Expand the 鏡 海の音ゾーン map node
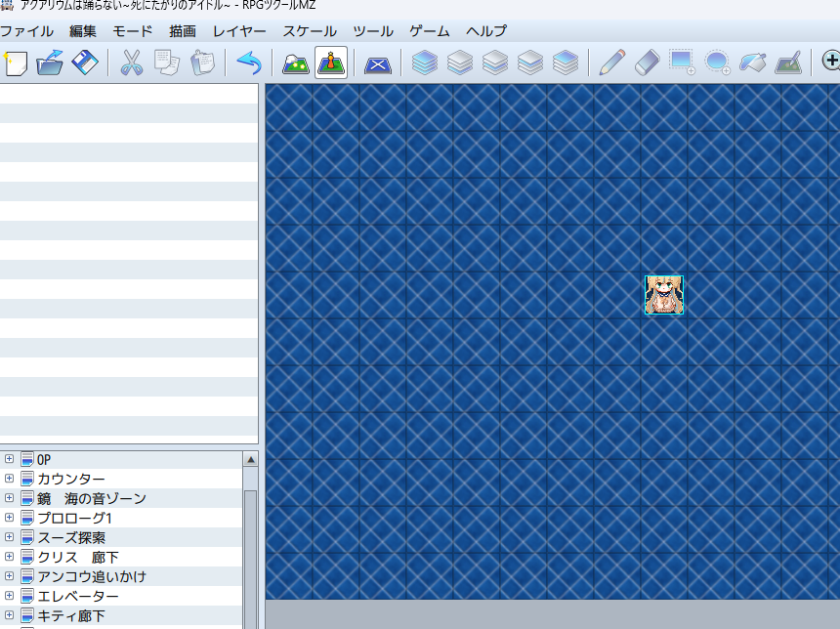Screen dimensions: 840x629 pyautogui.click(x=9, y=498)
